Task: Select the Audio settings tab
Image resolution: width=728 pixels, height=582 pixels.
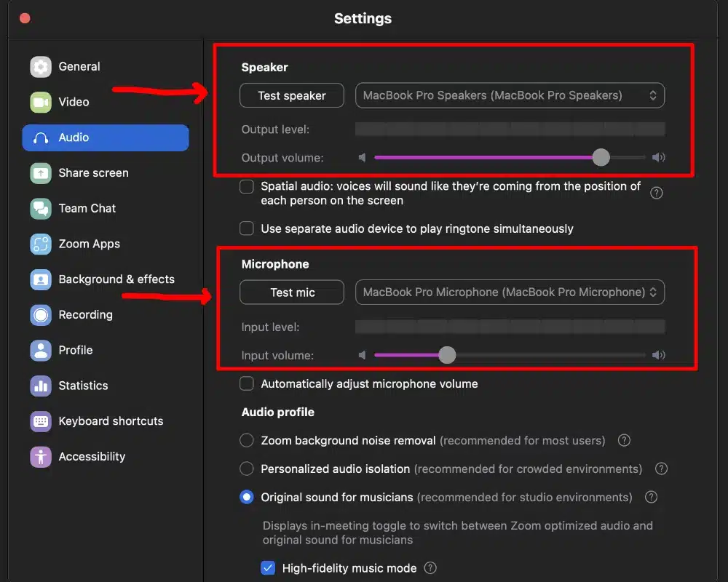Action: (106, 137)
